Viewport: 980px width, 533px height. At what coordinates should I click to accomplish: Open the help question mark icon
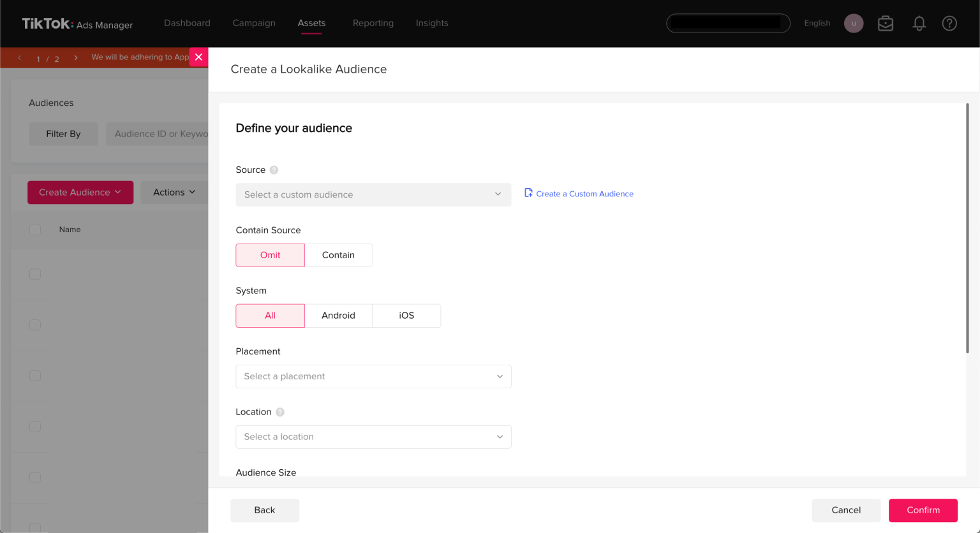[949, 23]
